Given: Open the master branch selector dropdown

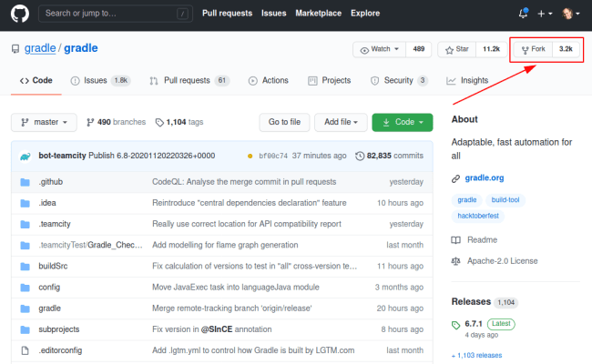Looking at the screenshot, I should [44, 122].
